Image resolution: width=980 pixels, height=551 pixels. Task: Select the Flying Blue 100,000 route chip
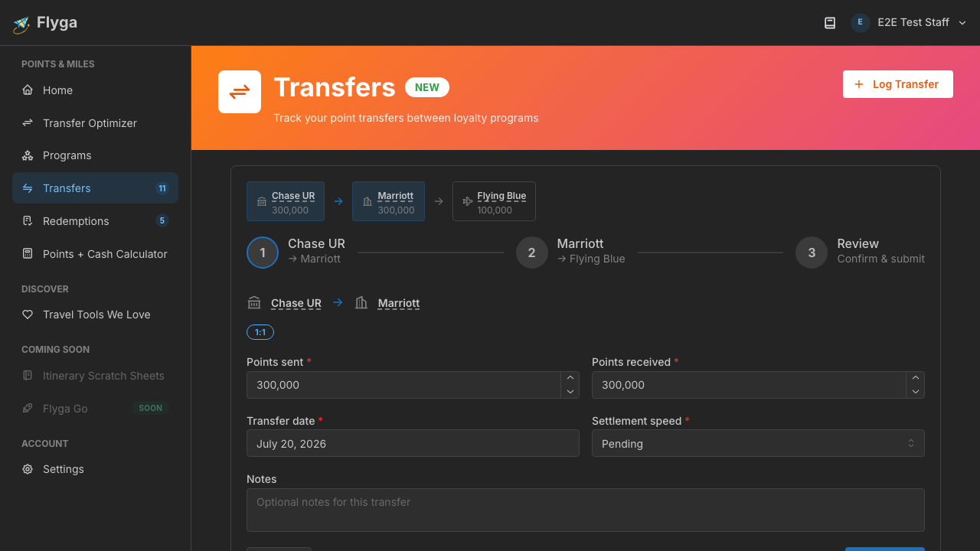coord(494,201)
